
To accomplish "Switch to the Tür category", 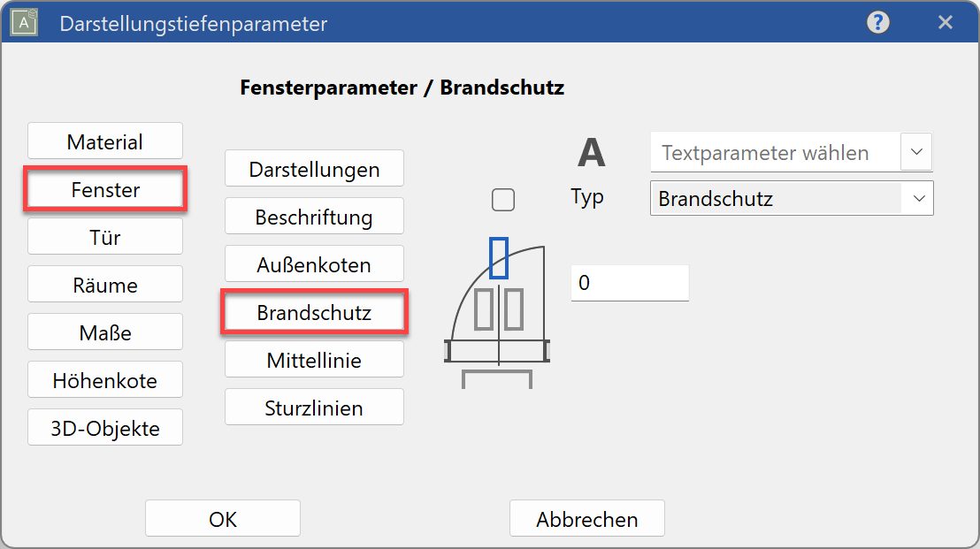I will pyautogui.click(x=104, y=236).
